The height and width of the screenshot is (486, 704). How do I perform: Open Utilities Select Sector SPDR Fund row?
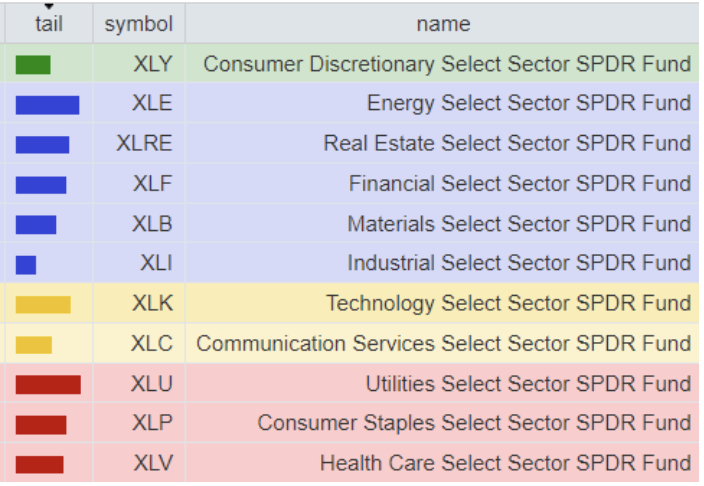(527, 384)
